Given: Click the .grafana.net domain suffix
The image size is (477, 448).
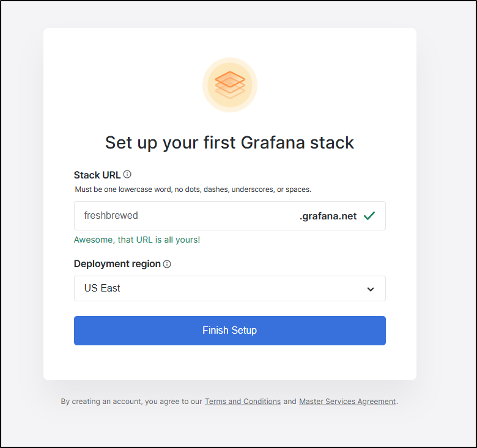Looking at the screenshot, I should pos(328,216).
